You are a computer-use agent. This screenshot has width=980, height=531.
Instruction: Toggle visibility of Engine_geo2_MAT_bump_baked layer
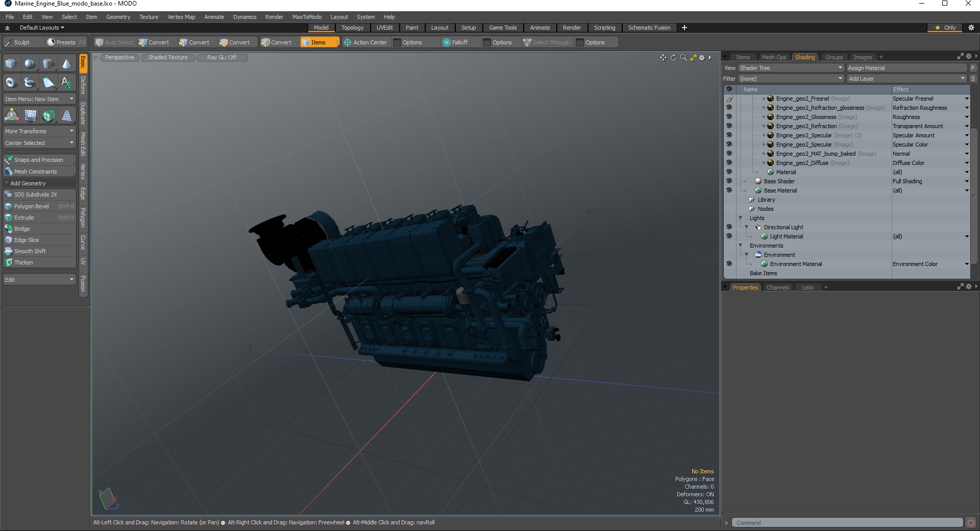click(729, 154)
